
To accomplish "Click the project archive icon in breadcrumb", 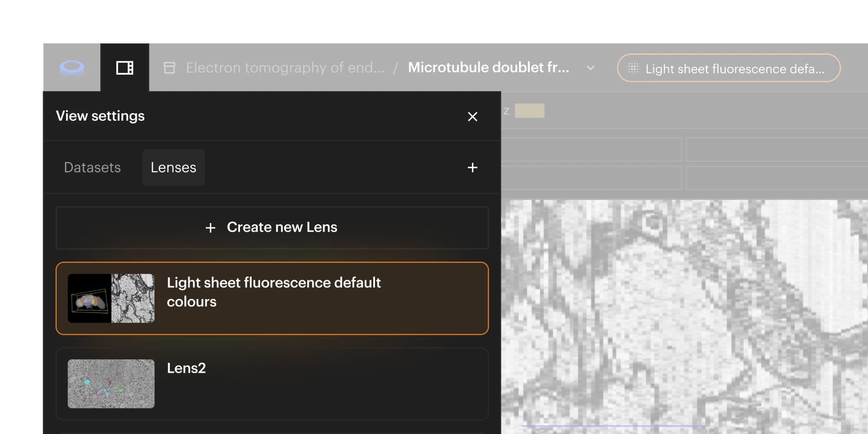I will (x=169, y=68).
